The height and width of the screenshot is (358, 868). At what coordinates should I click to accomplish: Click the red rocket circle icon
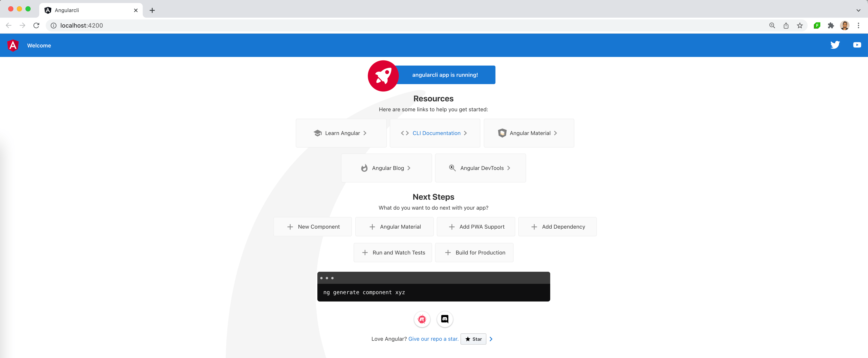coord(383,75)
